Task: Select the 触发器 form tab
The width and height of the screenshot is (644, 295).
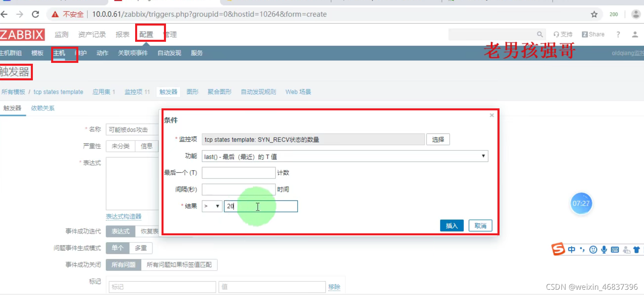Action: 12,108
